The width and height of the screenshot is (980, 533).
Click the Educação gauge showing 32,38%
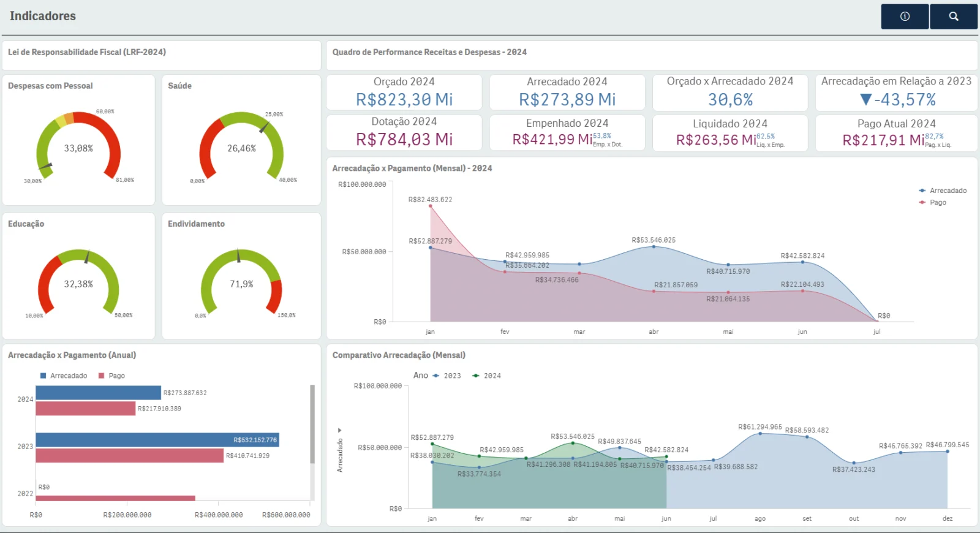[x=78, y=282]
